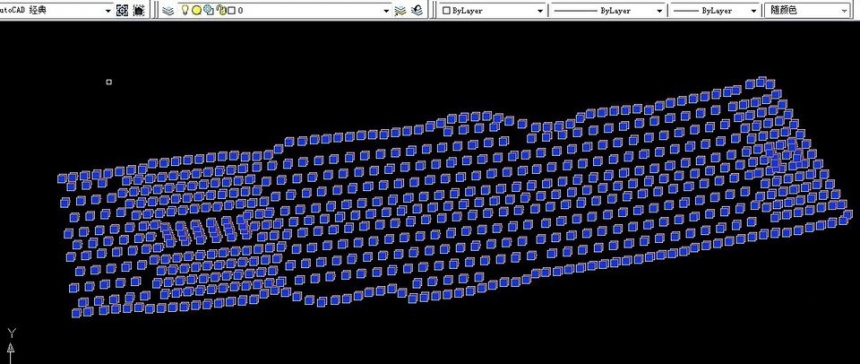Screen dimensions: 860x364
Task: Open the ByLayer lineweight dropdown
Action: pyautogui.click(x=715, y=10)
